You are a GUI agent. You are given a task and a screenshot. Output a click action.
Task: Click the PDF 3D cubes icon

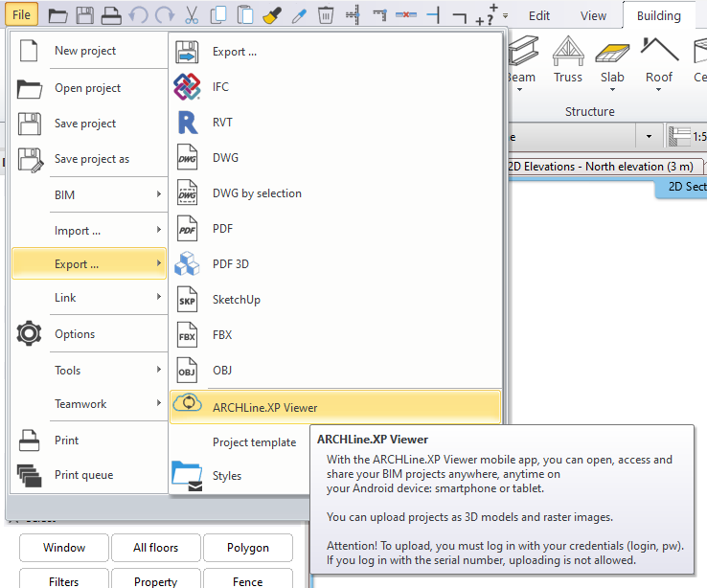point(187,263)
